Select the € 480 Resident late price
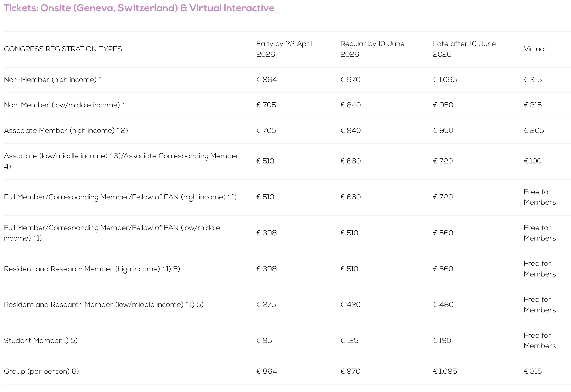The height and width of the screenshot is (392, 571). point(443,305)
